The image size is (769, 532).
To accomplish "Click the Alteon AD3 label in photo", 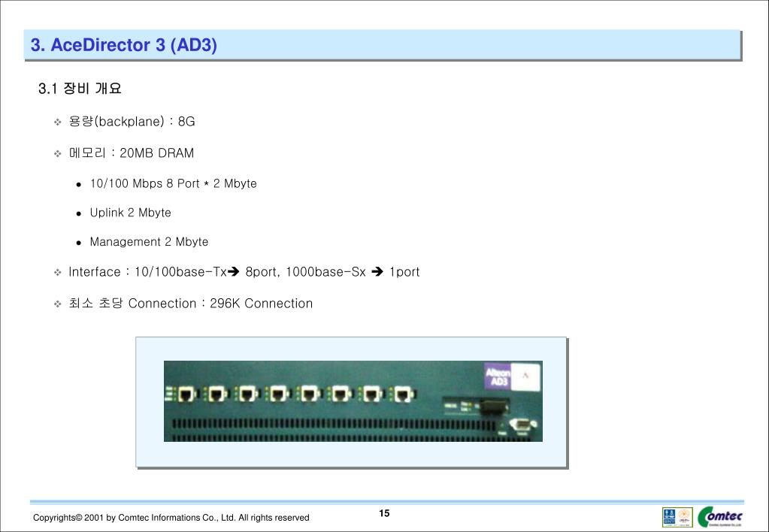I will pos(498,376).
